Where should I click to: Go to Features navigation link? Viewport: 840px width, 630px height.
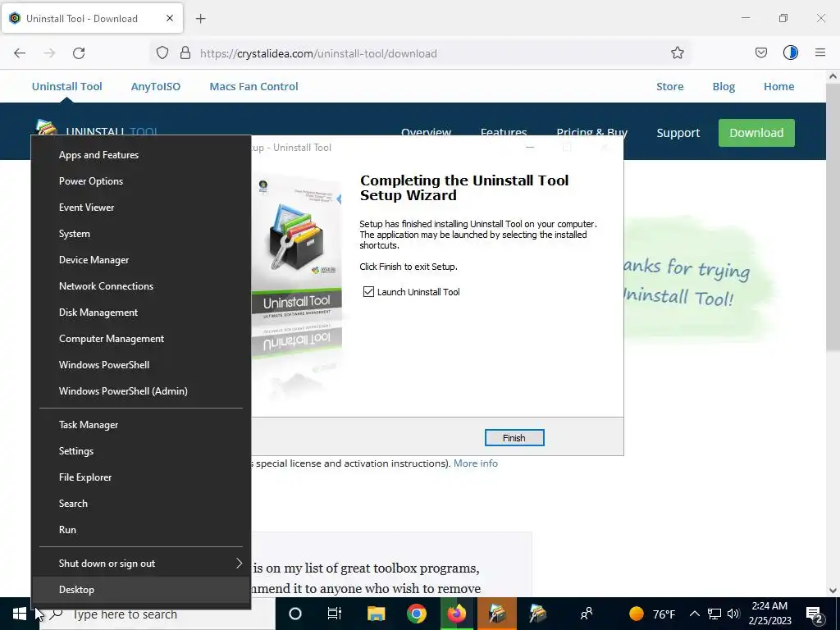click(x=504, y=132)
